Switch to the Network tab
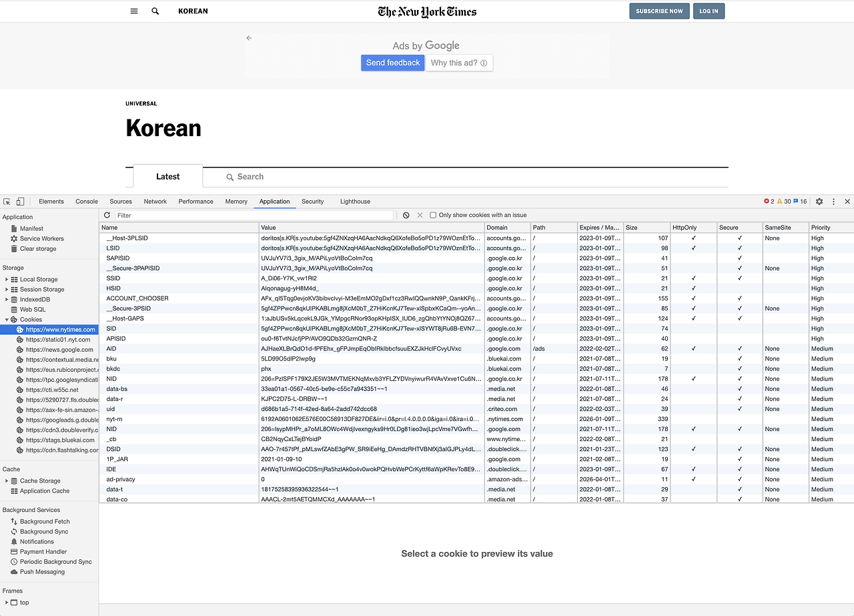 [155, 201]
